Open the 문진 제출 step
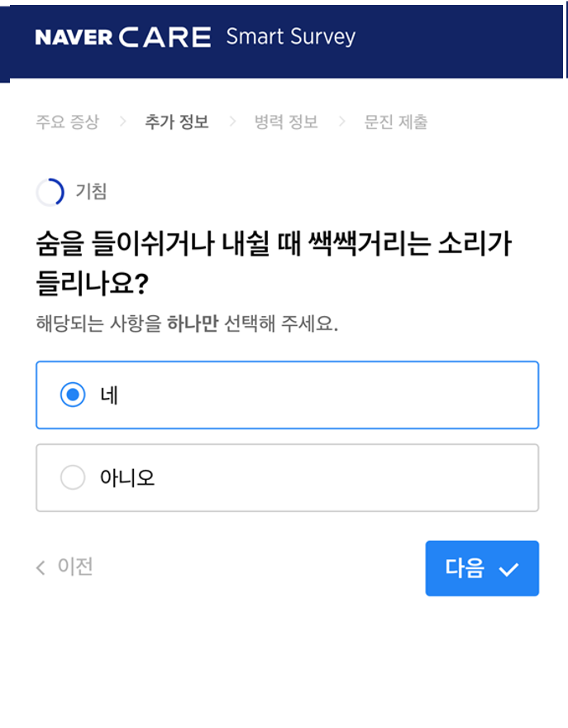This screenshot has height=728, width=568. coord(396,122)
